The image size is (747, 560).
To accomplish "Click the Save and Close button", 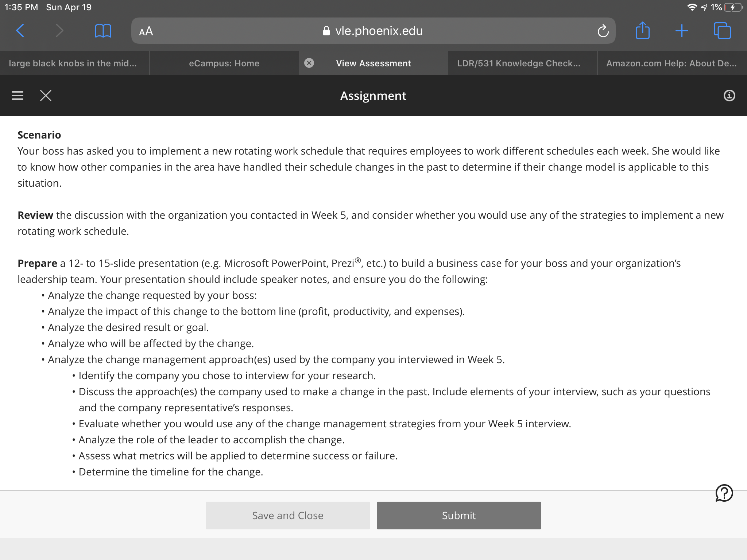I will coord(288,515).
